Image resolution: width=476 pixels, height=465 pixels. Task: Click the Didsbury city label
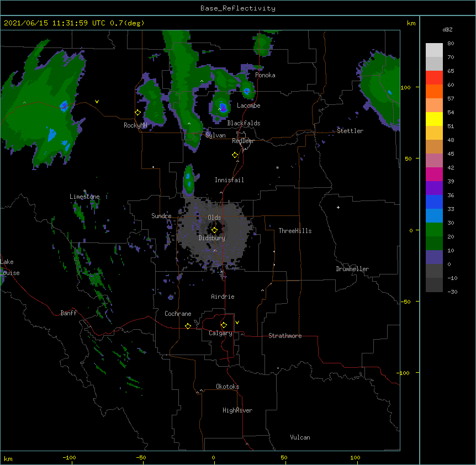pos(211,238)
